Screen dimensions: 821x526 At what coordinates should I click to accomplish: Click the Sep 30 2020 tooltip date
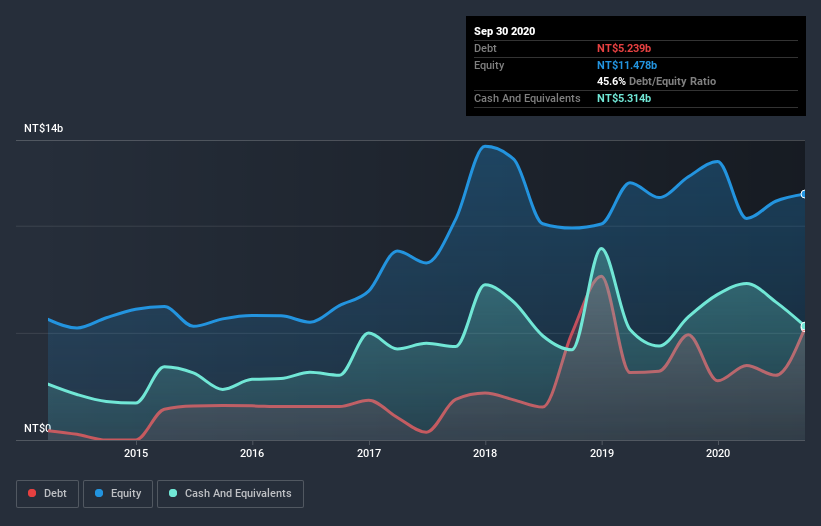[x=505, y=31]
